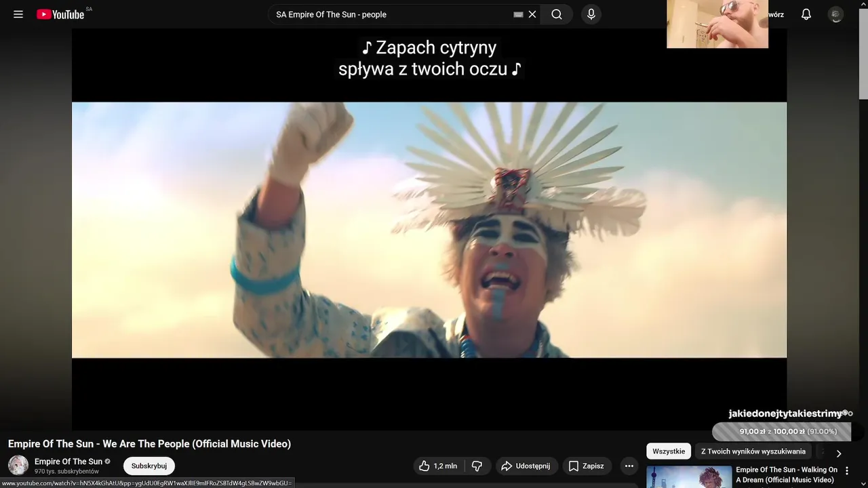Viewport: 868px width, 488px height.
Task: Select the Wszystkie filter chip
Action: coord(669,451)
